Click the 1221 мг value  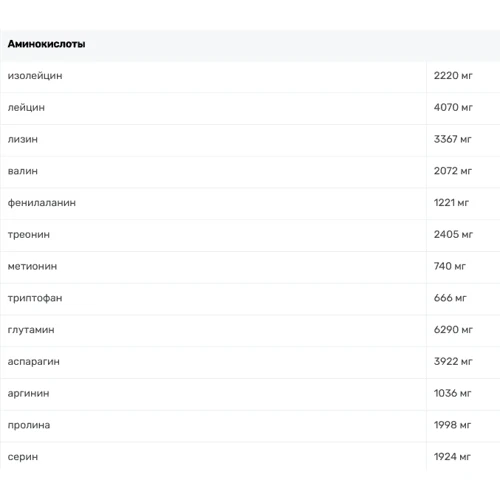(x=451, y=202)
